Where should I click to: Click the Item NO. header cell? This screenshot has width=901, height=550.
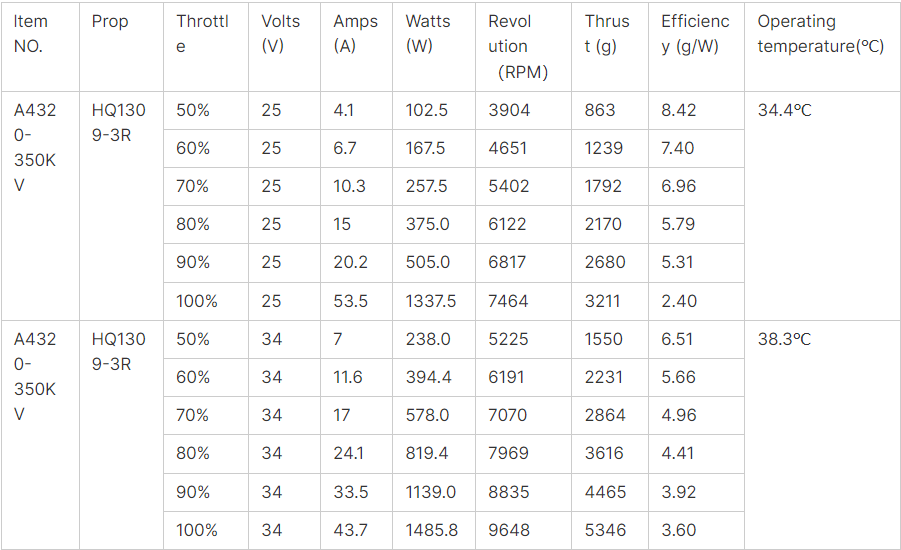pyautogui.click(x=31, y=34)
